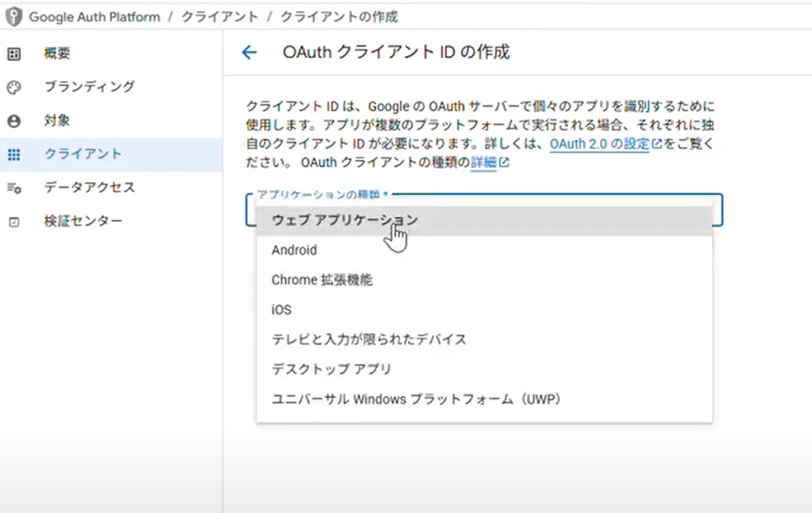812x513 pixels.
Task: Click the ブランディング palette icon
Action: click(x=14, y=87)
